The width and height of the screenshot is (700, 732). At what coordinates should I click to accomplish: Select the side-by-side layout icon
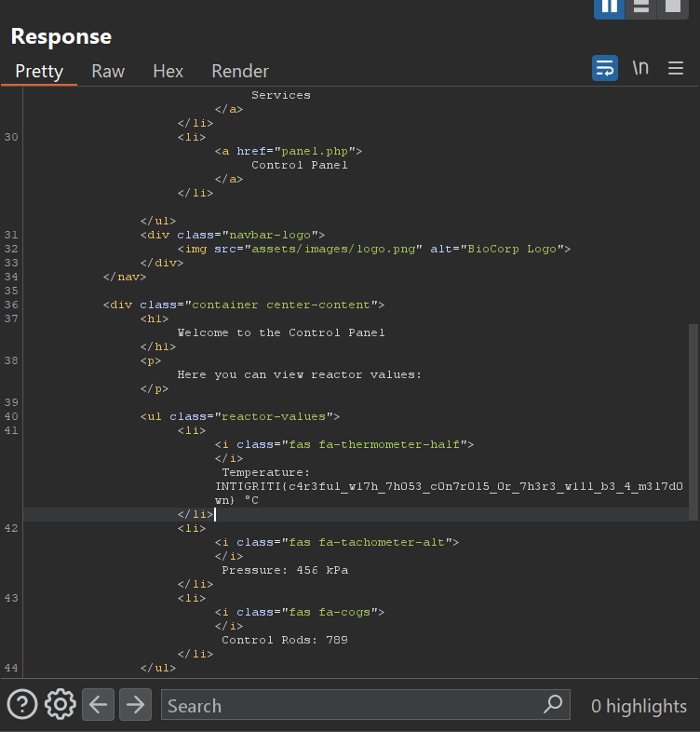[x=610, y=7]
